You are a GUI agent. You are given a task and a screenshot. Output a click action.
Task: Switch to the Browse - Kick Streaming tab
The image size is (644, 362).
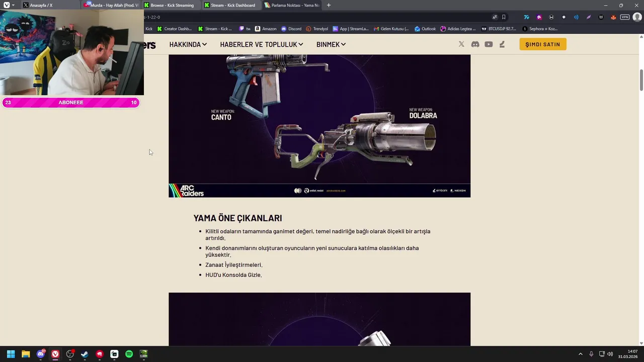171,5
